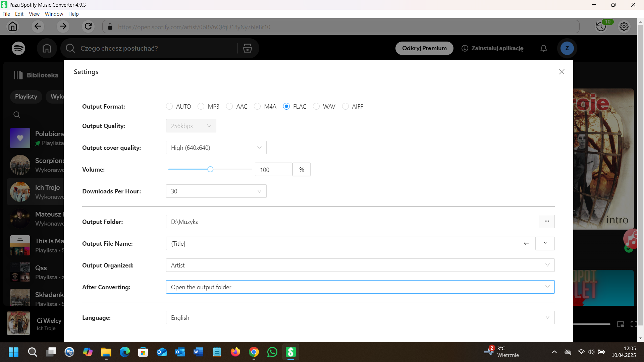Open the Edit menu

point(19,14)
